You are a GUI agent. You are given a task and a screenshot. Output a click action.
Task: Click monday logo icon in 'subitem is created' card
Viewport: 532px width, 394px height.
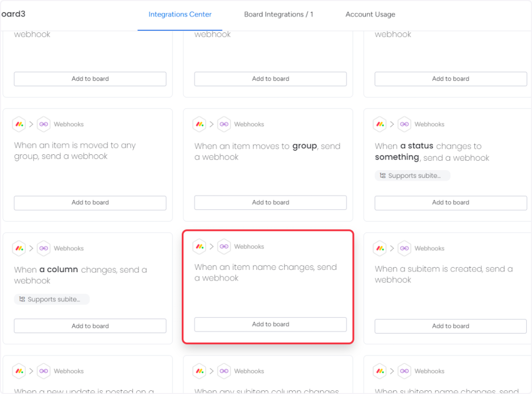[x=380, y=248]
